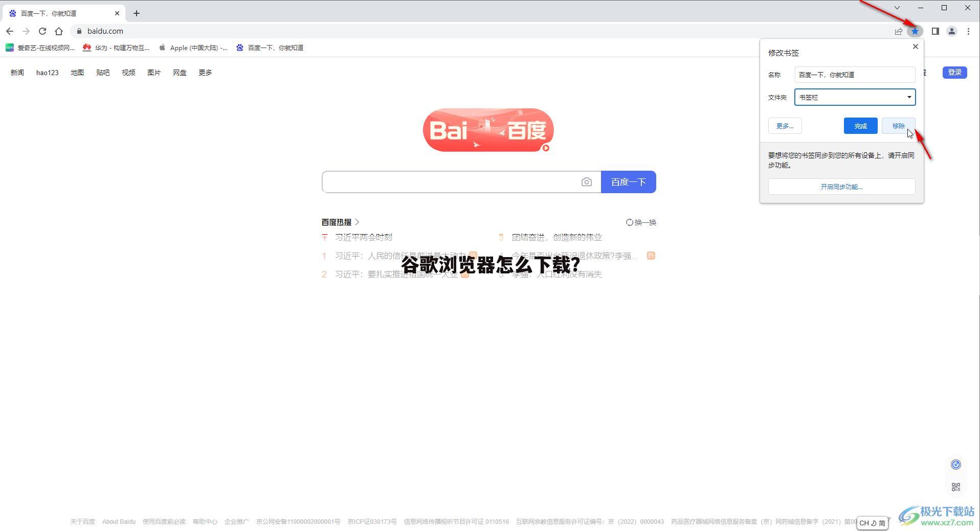
Task: Click footer link 企业推广
Action: click(x=237, y=522)
